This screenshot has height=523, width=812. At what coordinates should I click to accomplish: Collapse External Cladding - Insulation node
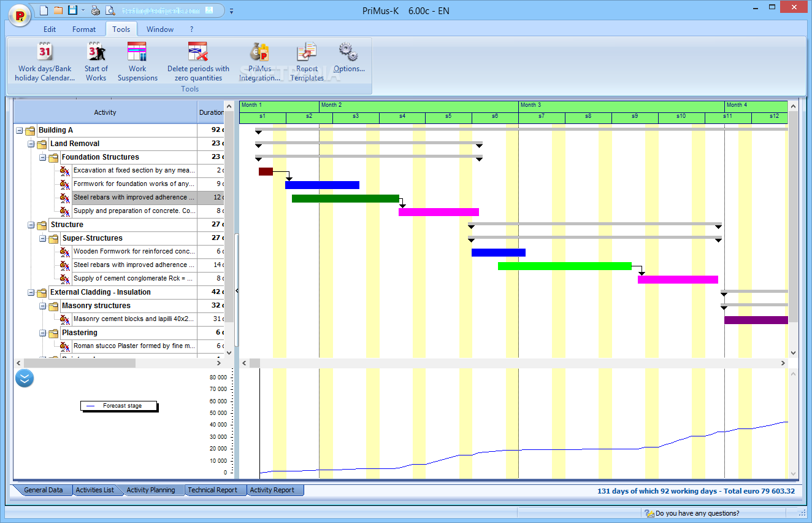(31, 292)
